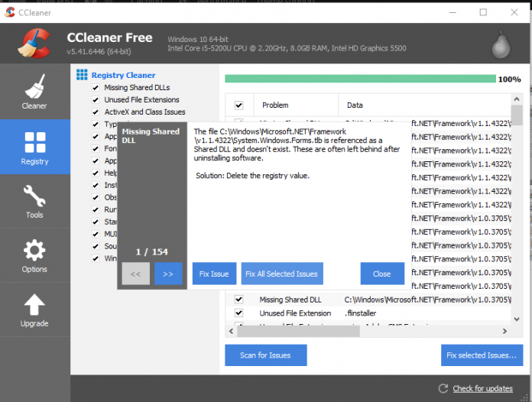Click 'Unused File Extension' problem cell

[295, 313]
